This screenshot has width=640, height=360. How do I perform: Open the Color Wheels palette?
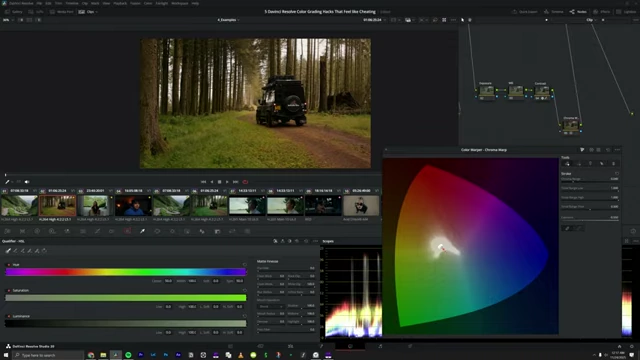37,231
